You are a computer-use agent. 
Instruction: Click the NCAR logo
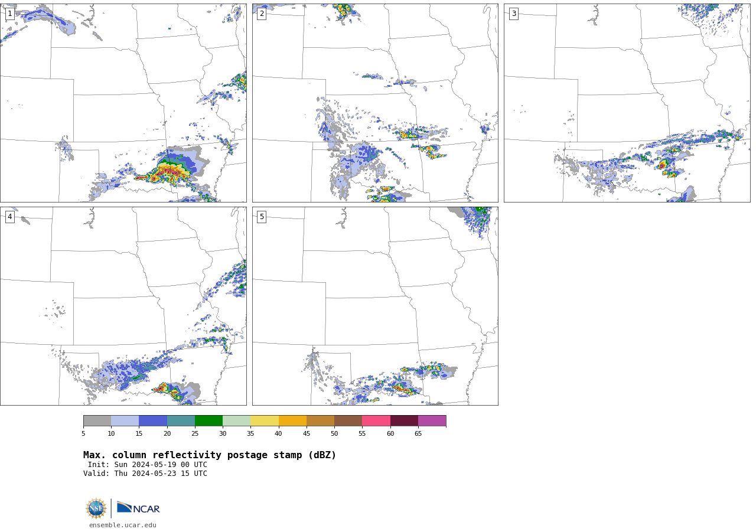(x=138, y=508)
